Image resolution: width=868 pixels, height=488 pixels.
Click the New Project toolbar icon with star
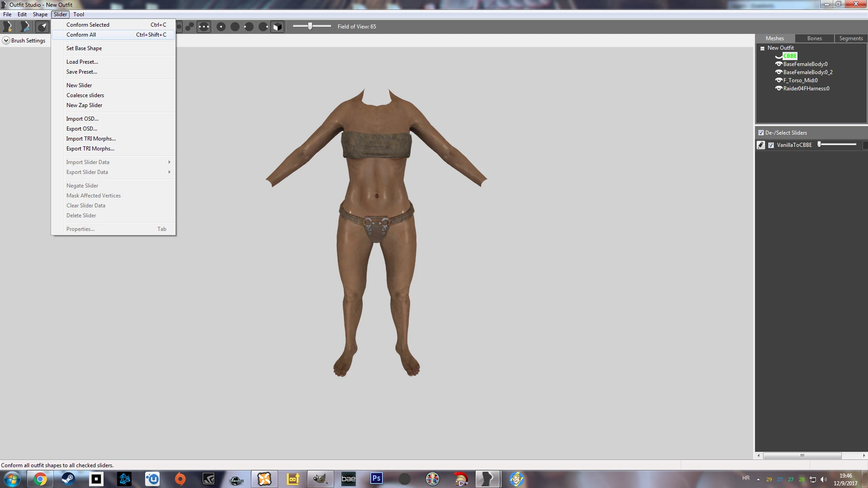click(x=8, y=27)
